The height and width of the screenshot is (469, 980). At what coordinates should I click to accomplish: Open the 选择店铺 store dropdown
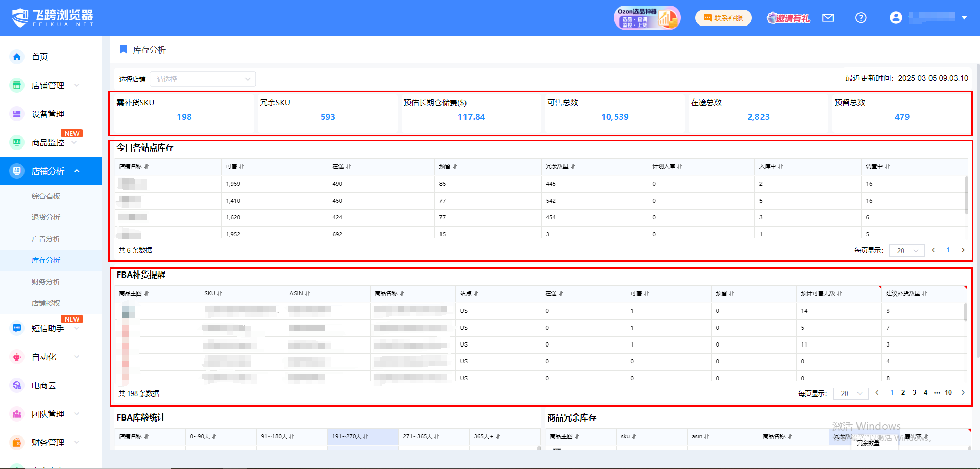pos(203,79)
